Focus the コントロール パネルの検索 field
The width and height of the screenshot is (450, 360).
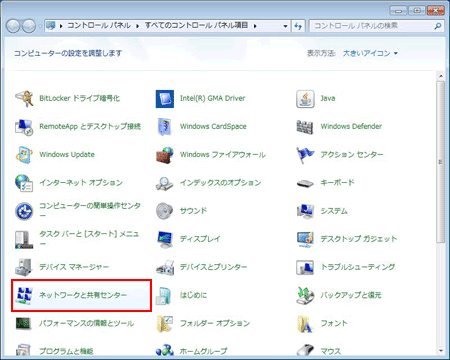tap(372, 26)
